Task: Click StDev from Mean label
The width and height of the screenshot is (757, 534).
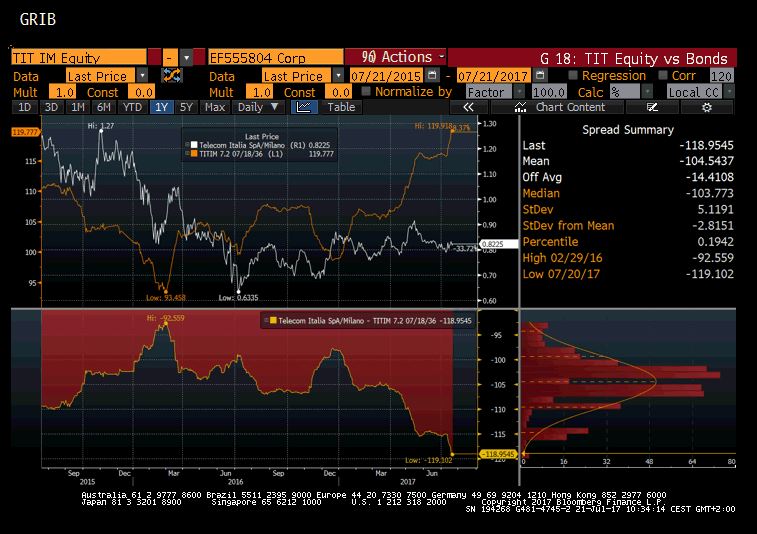Action: (568, 225)
